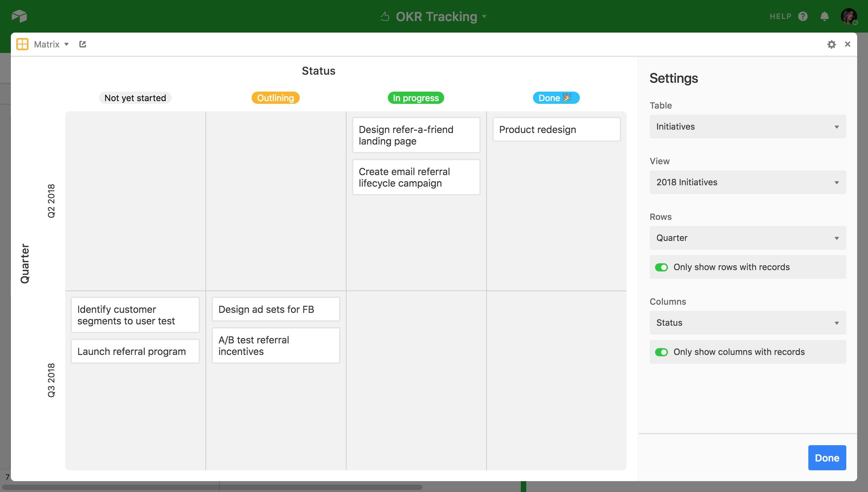Click the horizontal scrollbar at the bottom
The width and height of the screenshot is (868, 492).
(212, 487)
